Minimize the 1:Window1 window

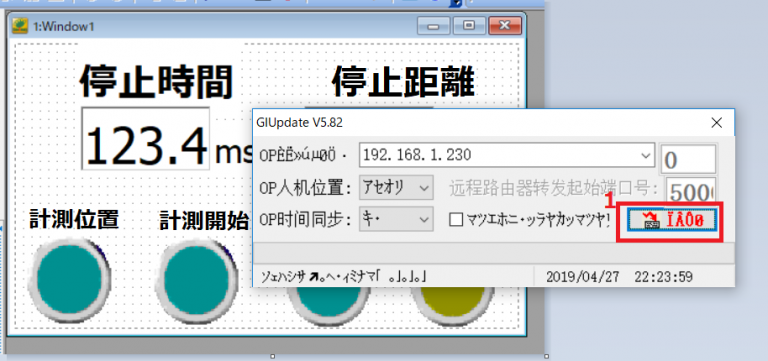[x=433, y=26]
